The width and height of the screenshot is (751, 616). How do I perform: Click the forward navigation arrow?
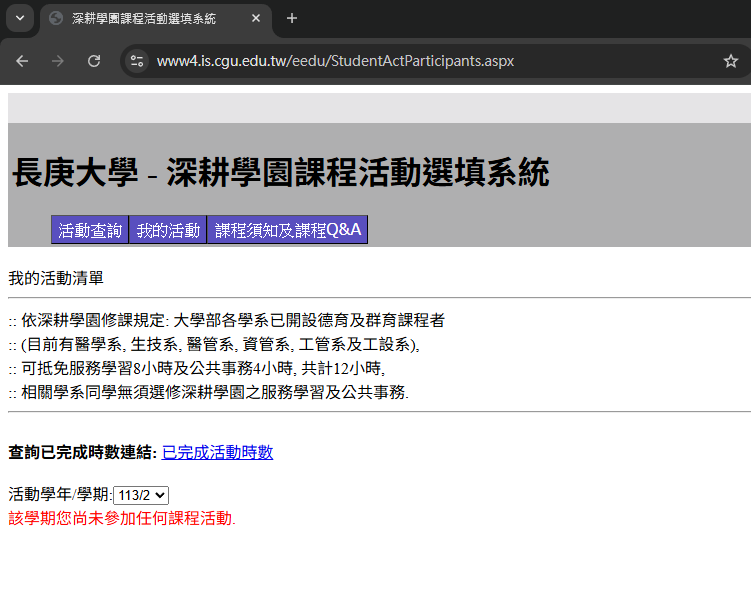[57, 61]
